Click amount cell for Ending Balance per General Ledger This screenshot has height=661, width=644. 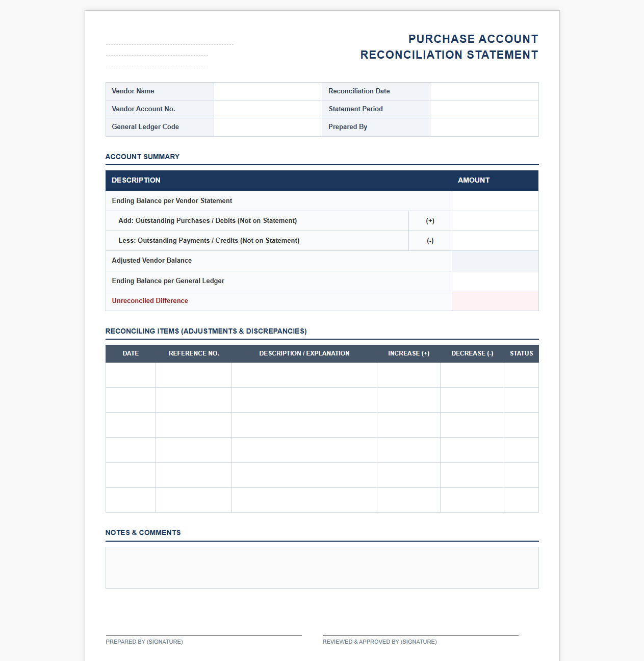pyautogui.click(x=495, y=281)
